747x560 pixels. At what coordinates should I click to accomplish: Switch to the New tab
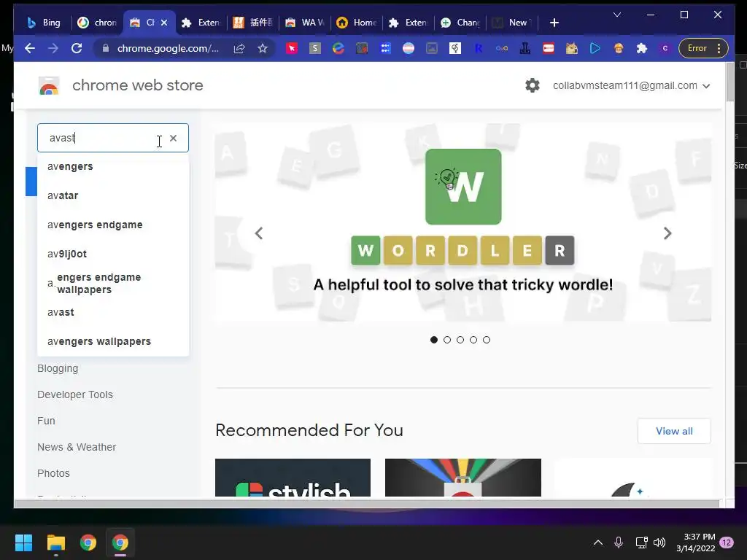[x=512, y=23]
